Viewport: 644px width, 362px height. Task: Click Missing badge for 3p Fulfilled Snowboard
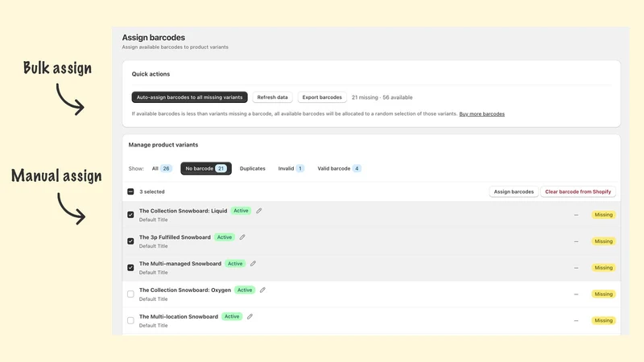603,241
